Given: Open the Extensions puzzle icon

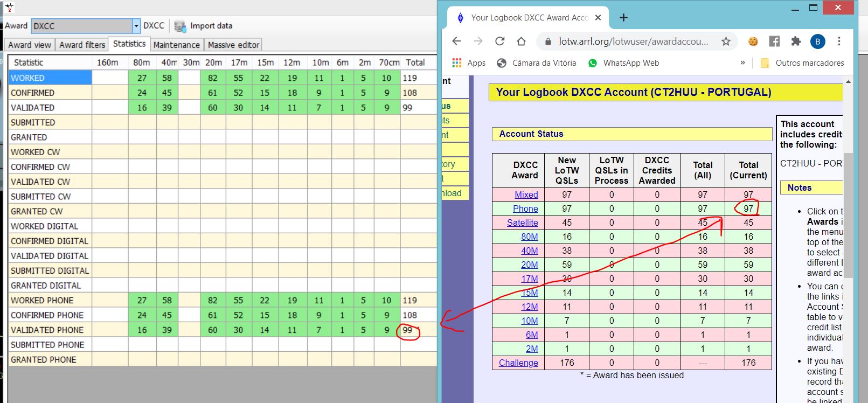Looking at the screenshot, I should click(796, 41).
